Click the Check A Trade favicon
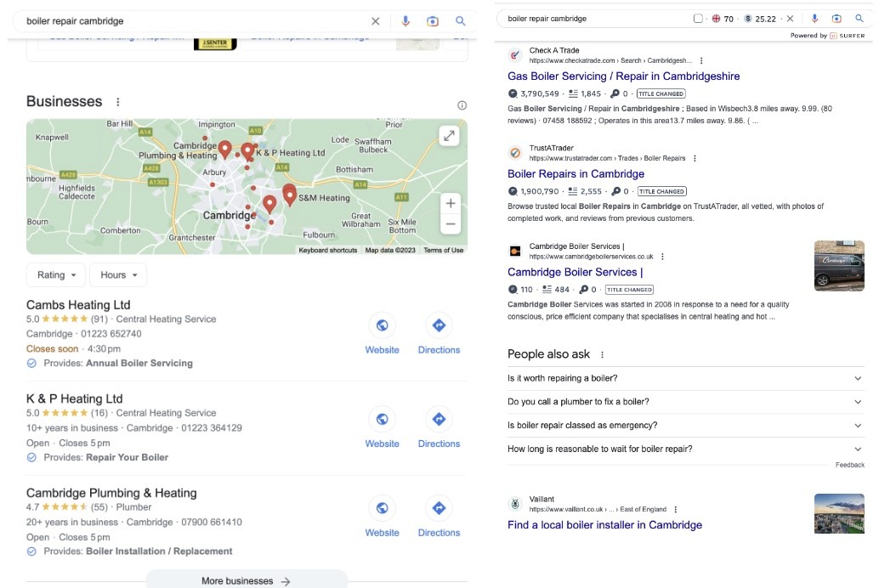The image size is (879, 588). (514, 55)
